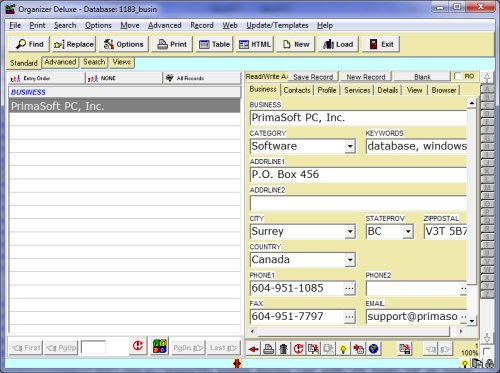This screenshot has height=373, width=500.
Task: Create a New database
Action: [296, 44]
